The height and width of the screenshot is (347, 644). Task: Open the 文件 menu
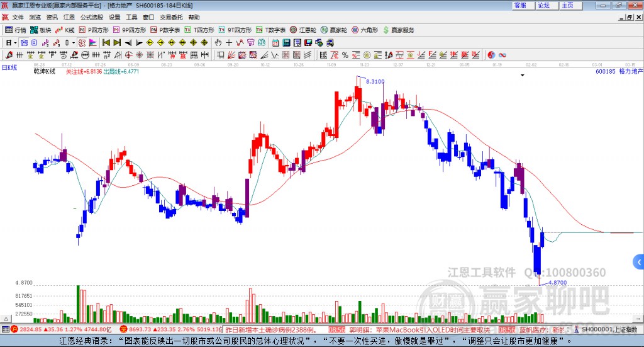tap(18, 17)
